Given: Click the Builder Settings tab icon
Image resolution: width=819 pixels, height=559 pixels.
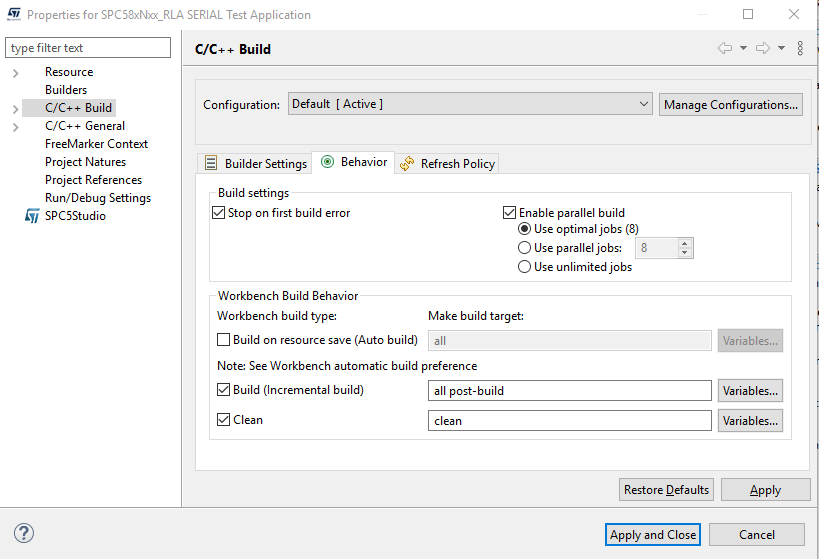Looking at the screenshot, I should (x=210, y=163).
